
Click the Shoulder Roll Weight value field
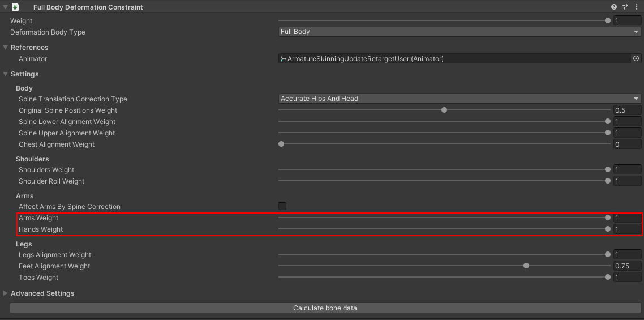pos(627,181)
